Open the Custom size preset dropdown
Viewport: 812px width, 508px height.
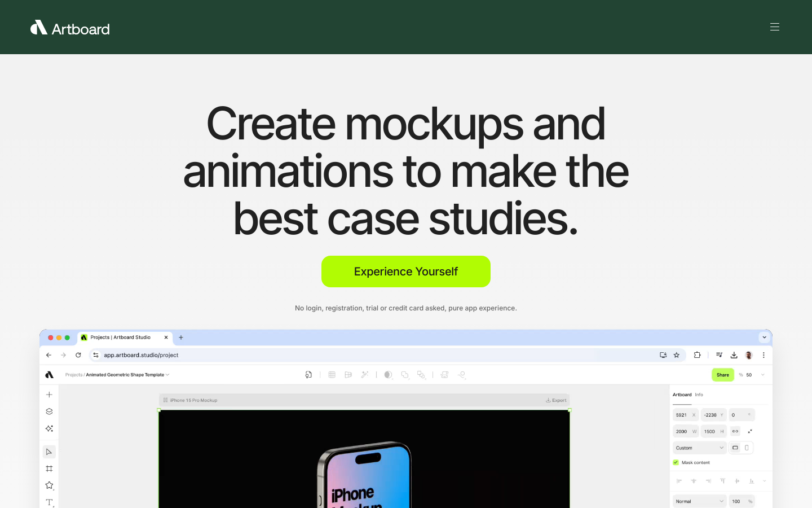pyautogui.click(x=699, y=448)
